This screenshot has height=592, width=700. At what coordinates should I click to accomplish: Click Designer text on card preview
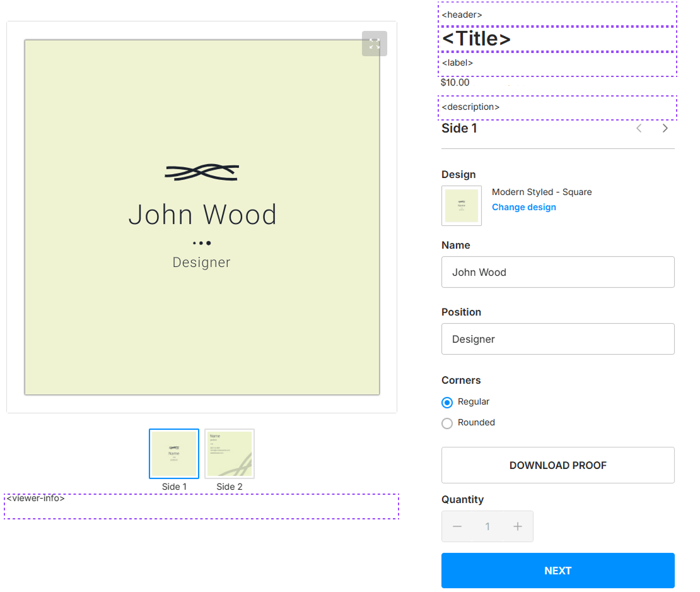coord(201,263)
